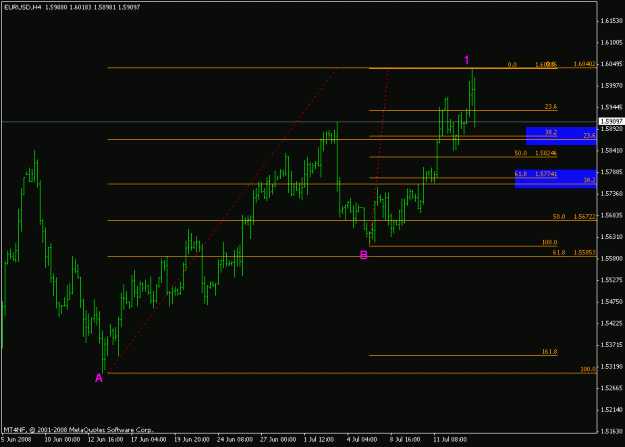This screenshot has height=447, width=625.
Task: Click price scale value 1.53715
Action: [611, 345]
